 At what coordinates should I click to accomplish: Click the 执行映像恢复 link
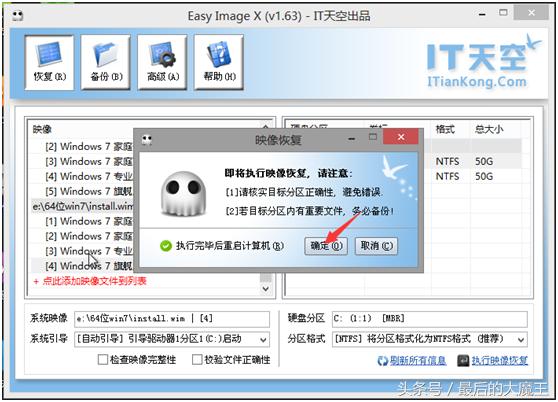click(x=500, y=361)
